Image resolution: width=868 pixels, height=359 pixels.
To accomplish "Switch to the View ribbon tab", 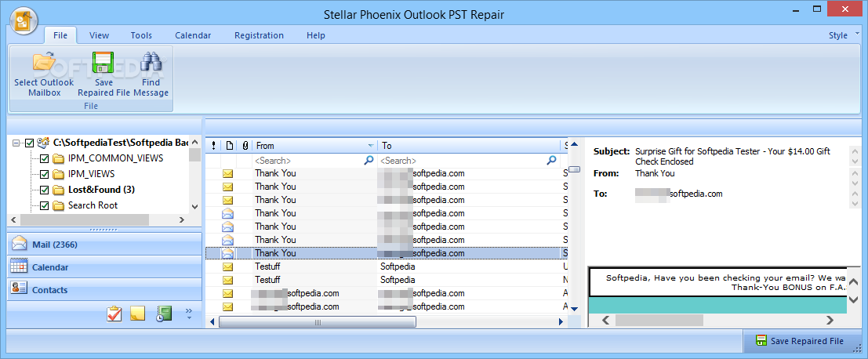I will click(99, 35).
